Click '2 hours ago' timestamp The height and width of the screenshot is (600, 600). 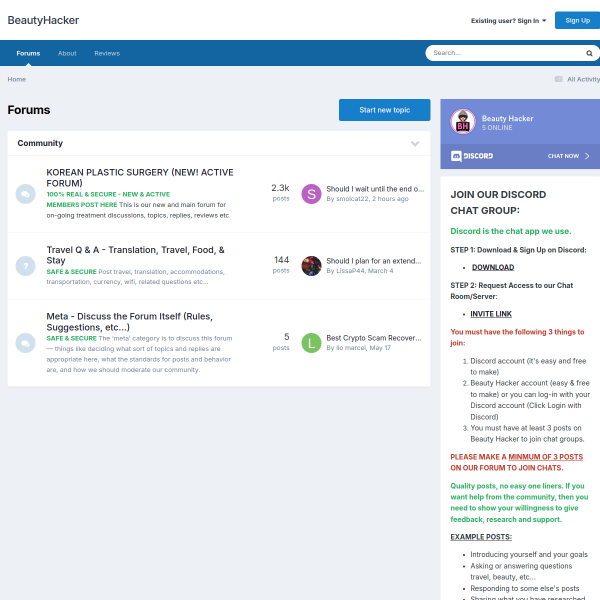tap(390, 199)
